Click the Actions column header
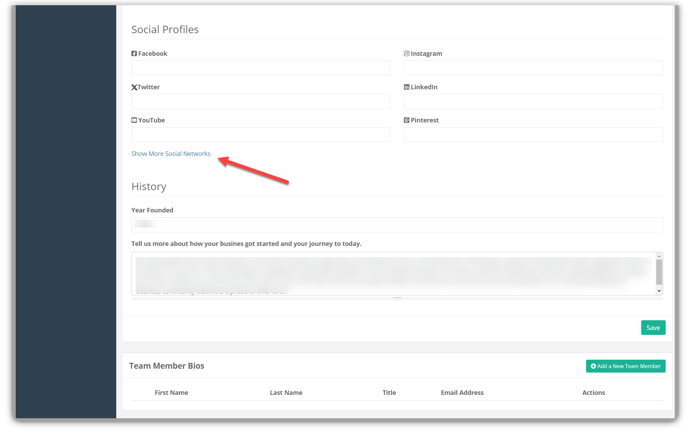 594,392
